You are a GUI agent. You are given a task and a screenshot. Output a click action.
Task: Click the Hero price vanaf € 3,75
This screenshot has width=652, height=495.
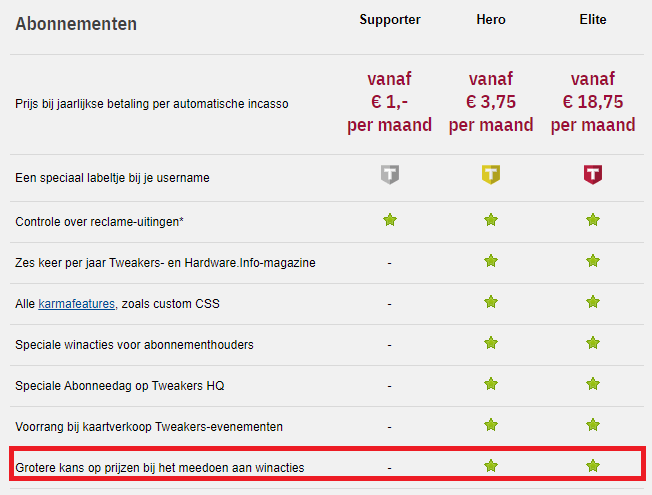(x=490, y=102)
